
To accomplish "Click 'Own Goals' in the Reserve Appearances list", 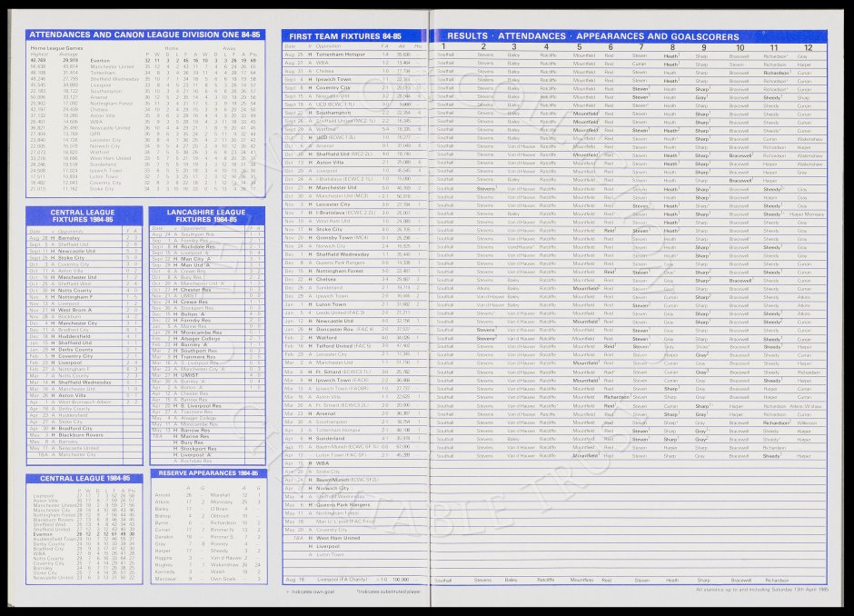I will pos(223,579).
